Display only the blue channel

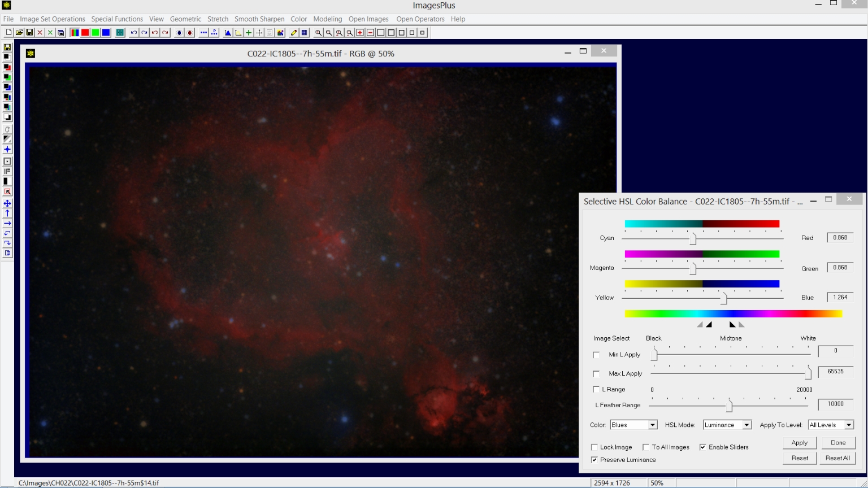point(106,33)
